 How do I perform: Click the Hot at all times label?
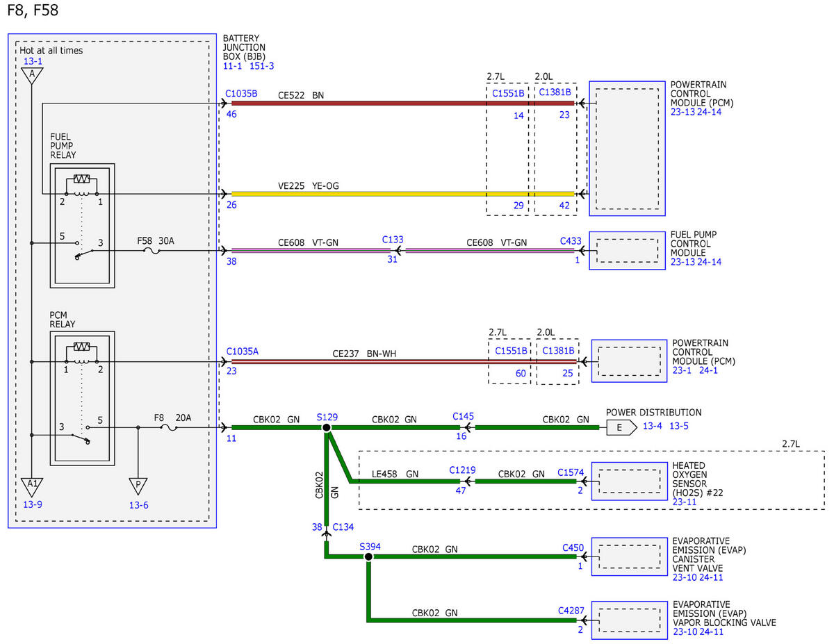51,50
